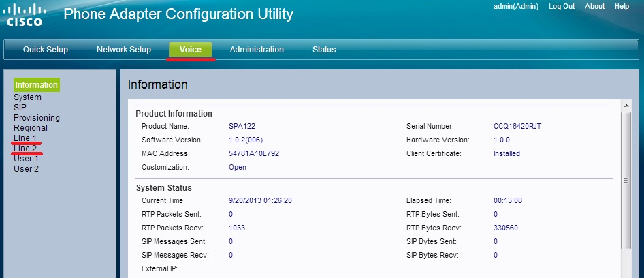Click the Information page heading

(158, 84)
